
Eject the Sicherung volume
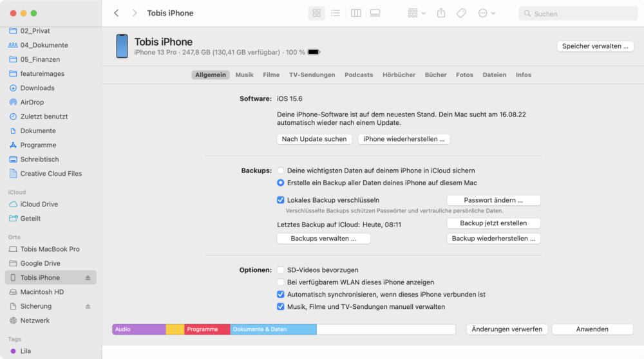[x=88, y=306]
